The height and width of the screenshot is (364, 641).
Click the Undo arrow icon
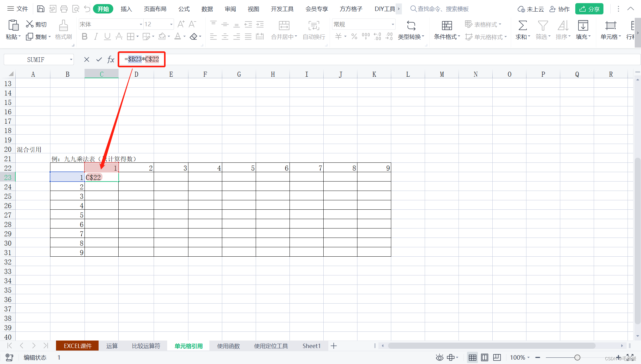click(87, 9)
